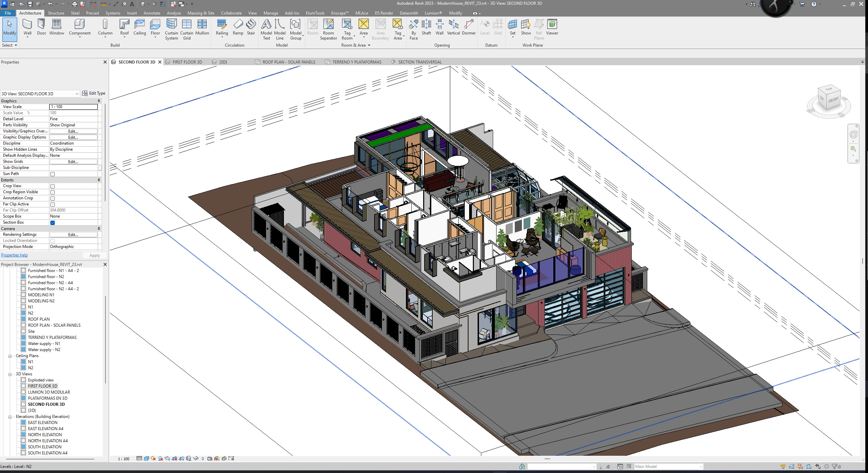Collapse the Ceiling Plans tree node
Viewport: 868px width, 473px height.
click(10, 356)
